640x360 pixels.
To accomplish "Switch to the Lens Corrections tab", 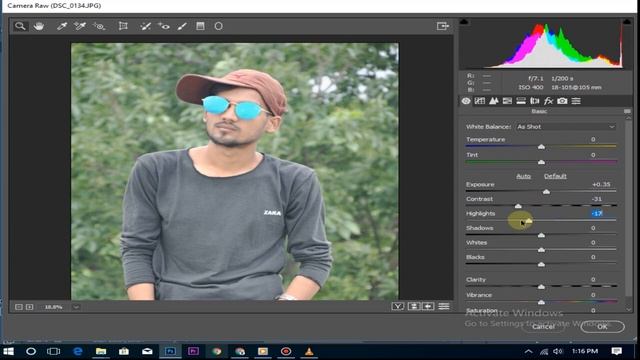I will click(534, 101).
